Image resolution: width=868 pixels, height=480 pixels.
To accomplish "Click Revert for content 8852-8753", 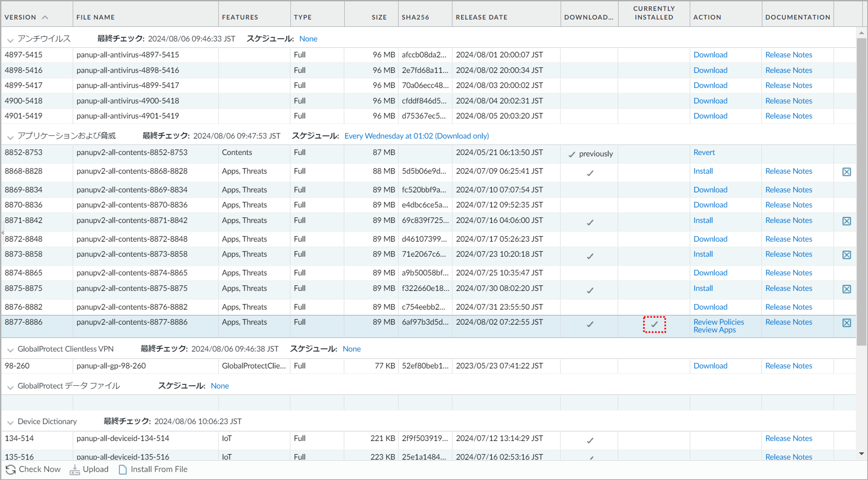I will tap(704, 152).
